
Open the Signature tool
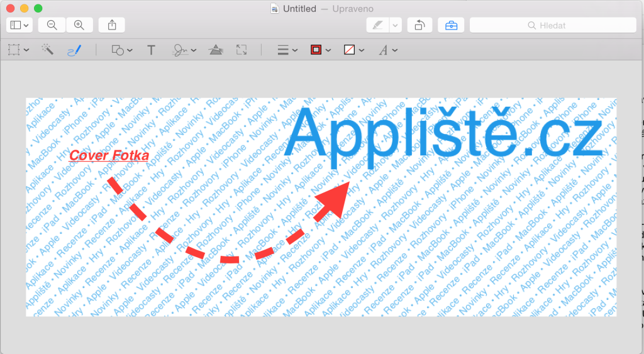click(x=180, y=50)
